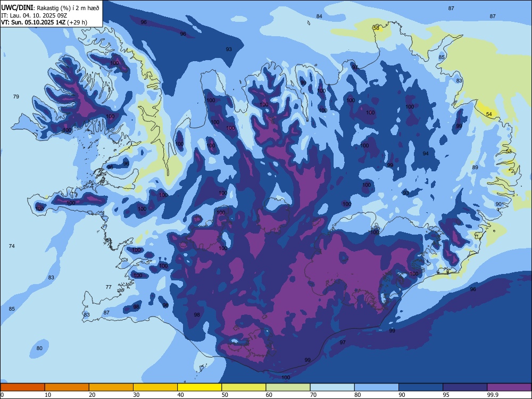
Task: Click the value 89 in eastern Iceland
Action: point(475,167)
